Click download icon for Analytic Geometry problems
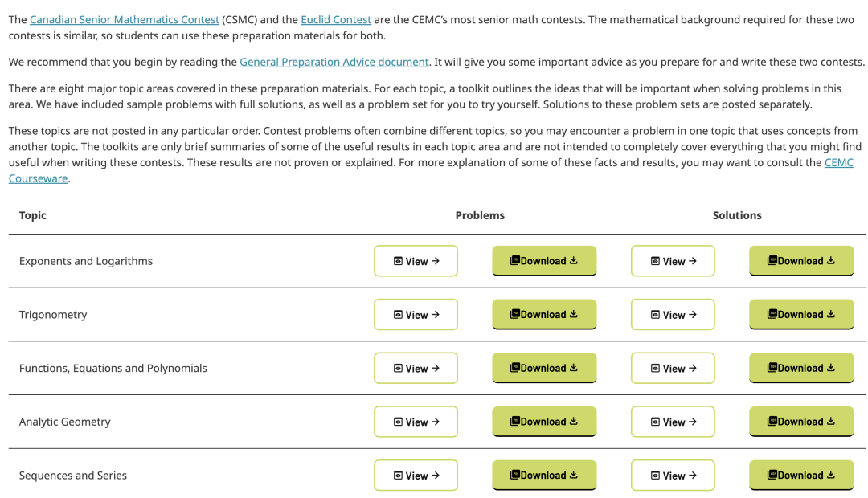The height and width of the screenshot is (498, 868). (574, 421)
